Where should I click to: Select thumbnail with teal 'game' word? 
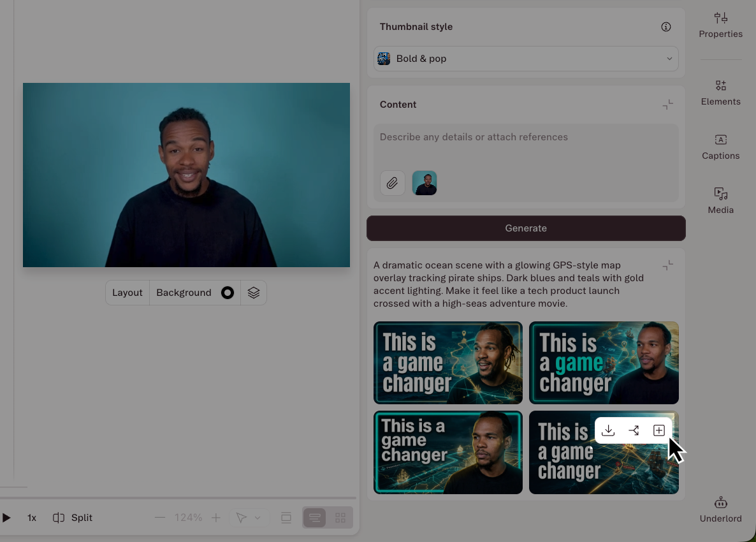(x=604, y=363)
